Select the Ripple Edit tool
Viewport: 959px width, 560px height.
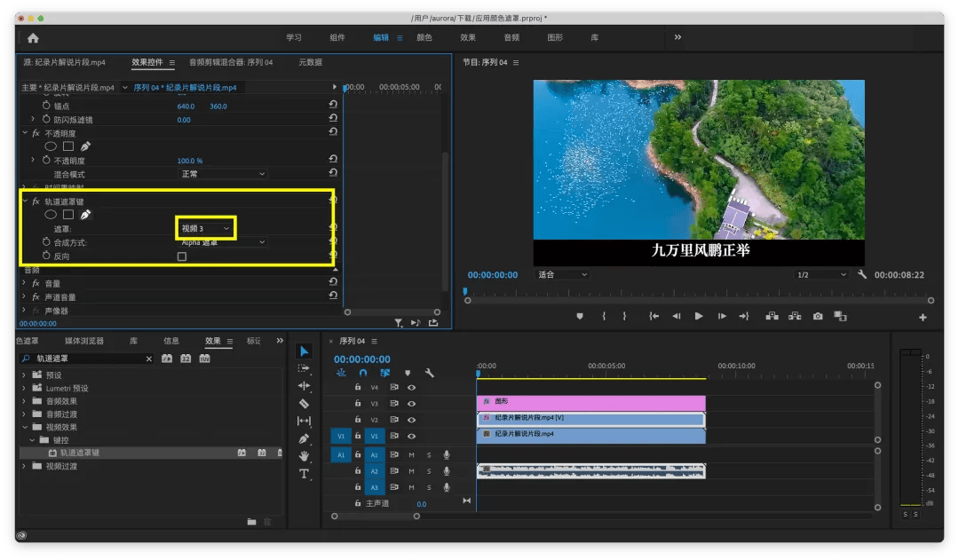304,386
